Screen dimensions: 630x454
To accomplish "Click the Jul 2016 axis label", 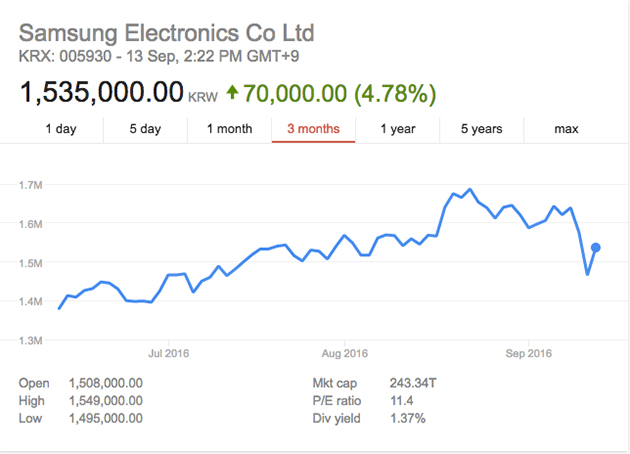I will coord(168,353).
